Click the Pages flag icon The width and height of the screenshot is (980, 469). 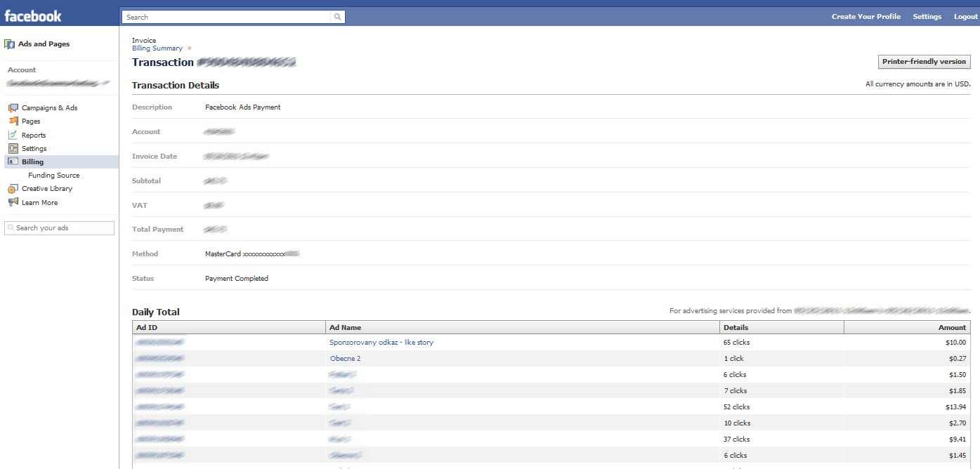click(x=13, y=121)
